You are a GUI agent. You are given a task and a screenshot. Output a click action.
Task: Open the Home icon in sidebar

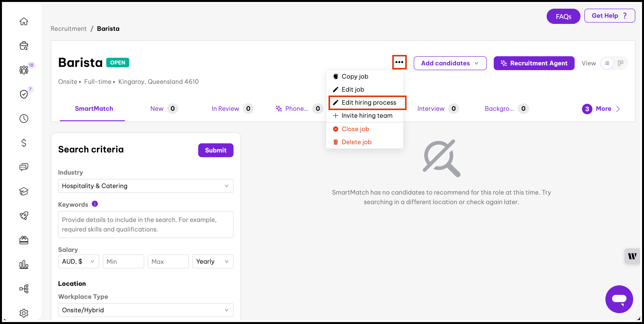(24, 21)
